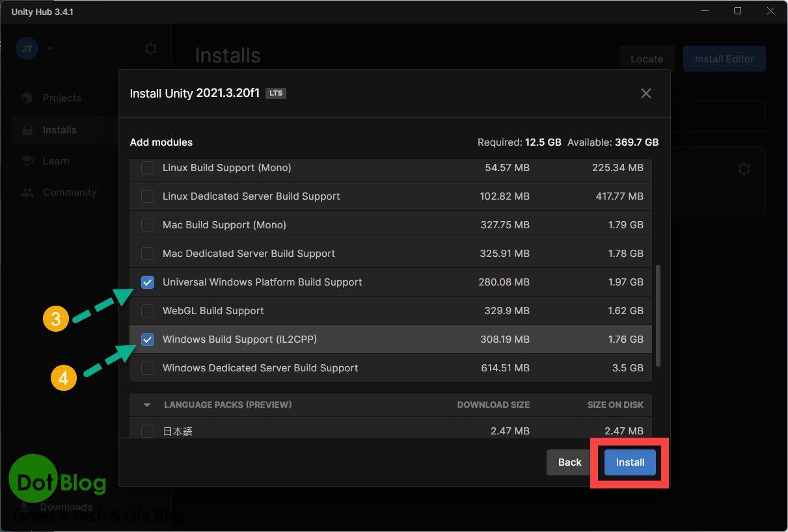
Task: Uncheck Universal Windows Platform Build Support
Action: pyautogui.click(x=148, y=282)
